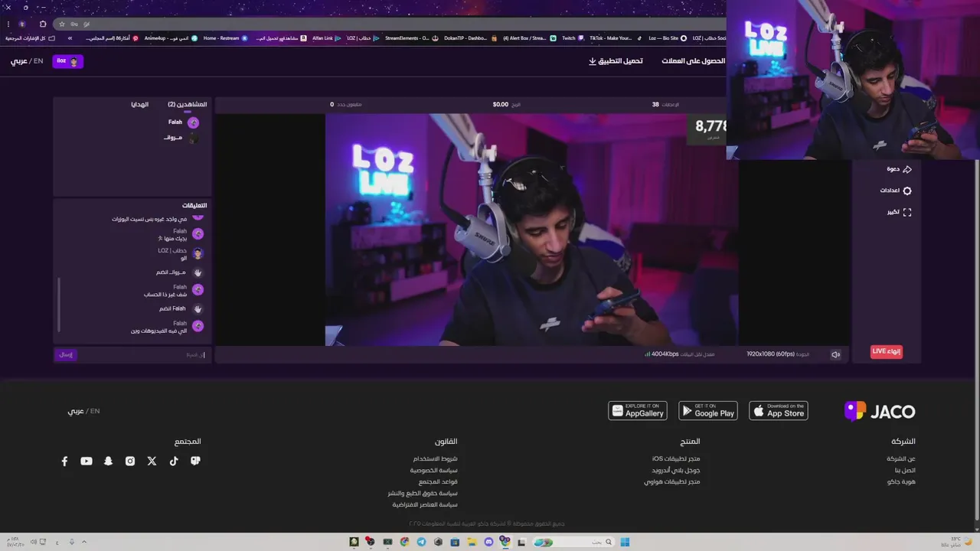Open the Windows Start button

[625, 542]
